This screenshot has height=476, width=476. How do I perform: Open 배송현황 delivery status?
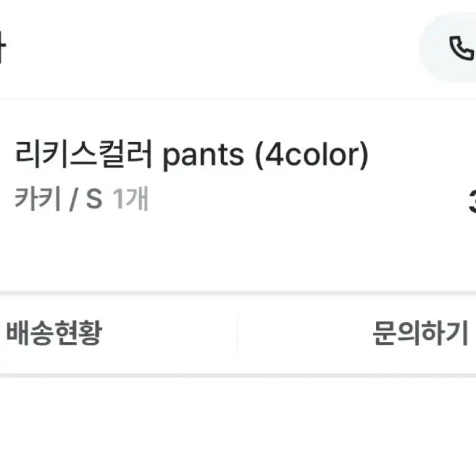pyautogui.click(x=54, y=333)
